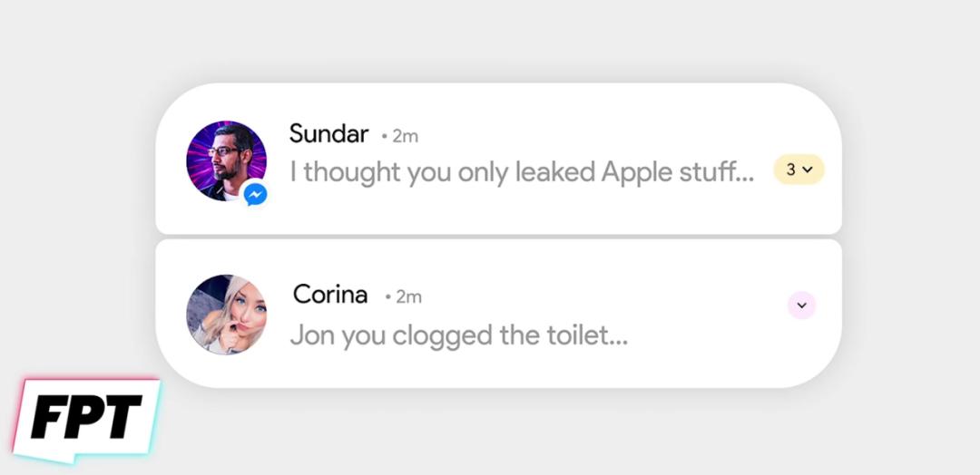Open message "Jon you clogged the toilet..."

coord(458,335)
